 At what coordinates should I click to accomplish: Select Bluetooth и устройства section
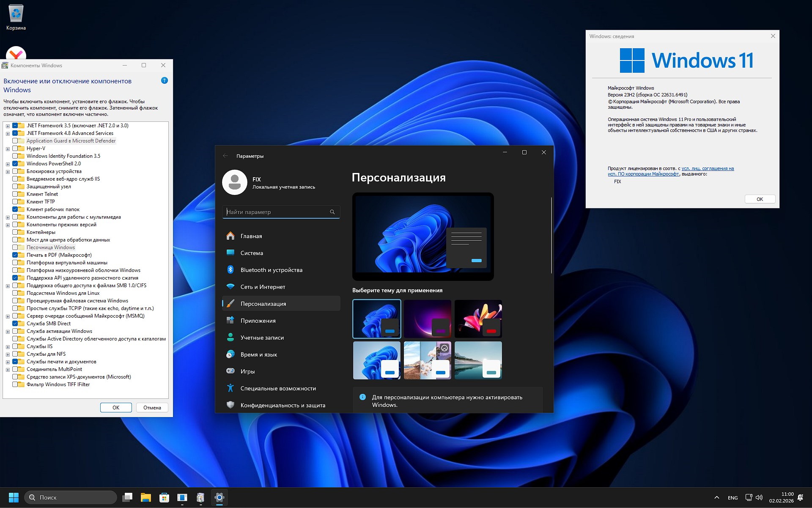(x=271, y=269)
